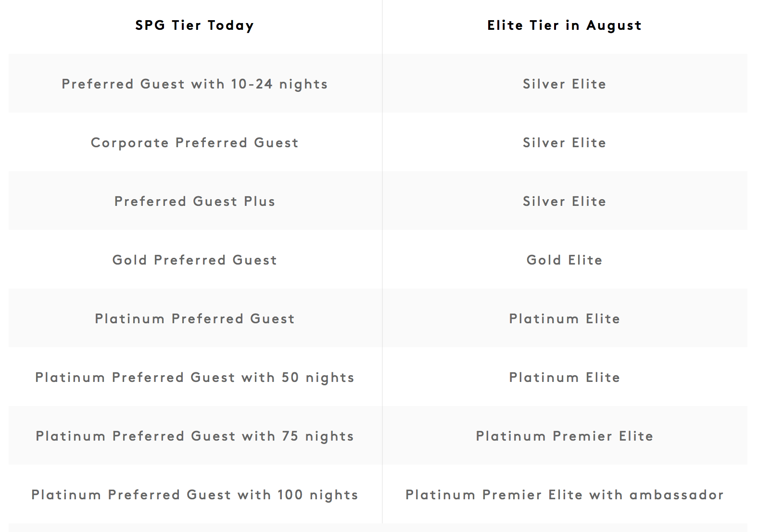Viewport: 758px width, 532px height.
Task: Click 'Platinum Premier Elite with ambassador' text
Action: coord(564,494)
